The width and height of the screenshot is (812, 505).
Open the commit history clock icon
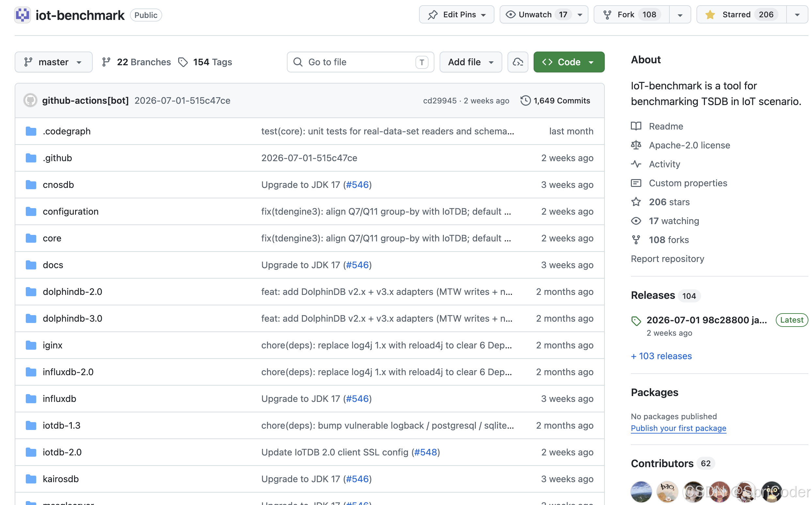point(526,100)
